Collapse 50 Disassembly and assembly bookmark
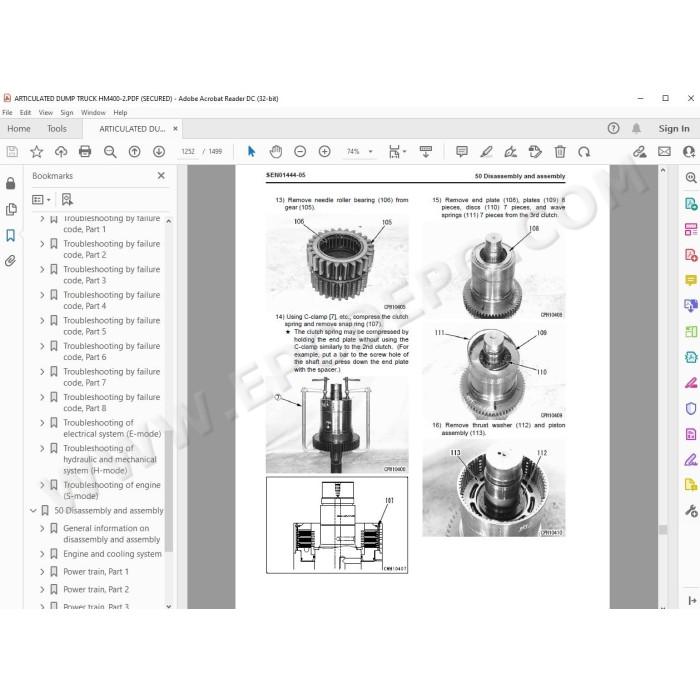Viewport: 700px width, 700px height. pyautogui.click(x=33, y=510)
